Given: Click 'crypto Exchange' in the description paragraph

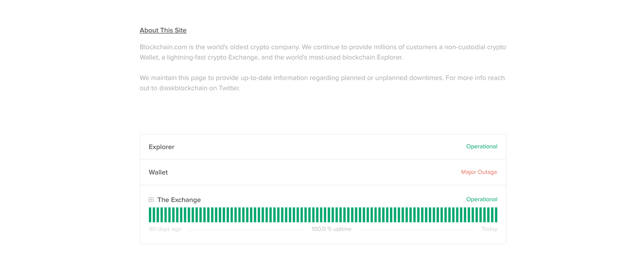Looking at the screenshot, I should (233, 57).
